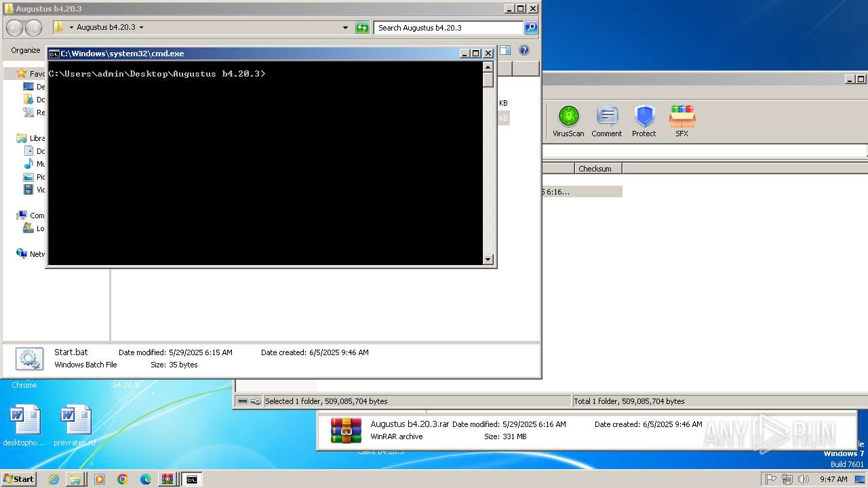
Task: Click the Checksum column header in WinRAR
Action: pos(598,169)
